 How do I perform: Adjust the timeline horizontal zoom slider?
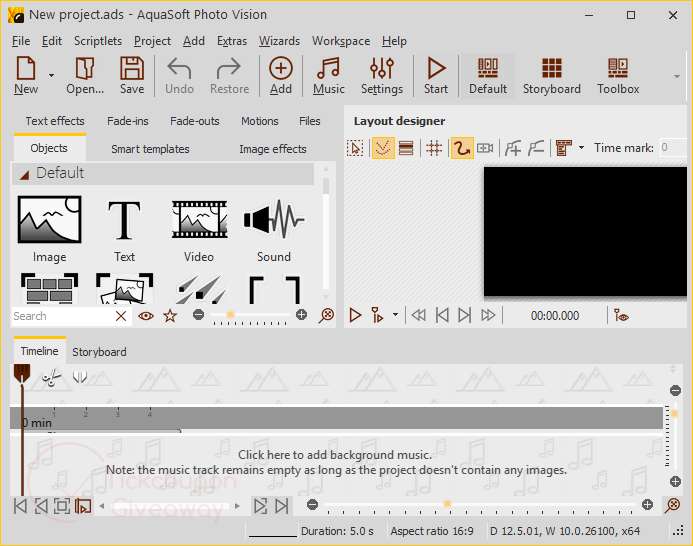click(x=447, y=504)
